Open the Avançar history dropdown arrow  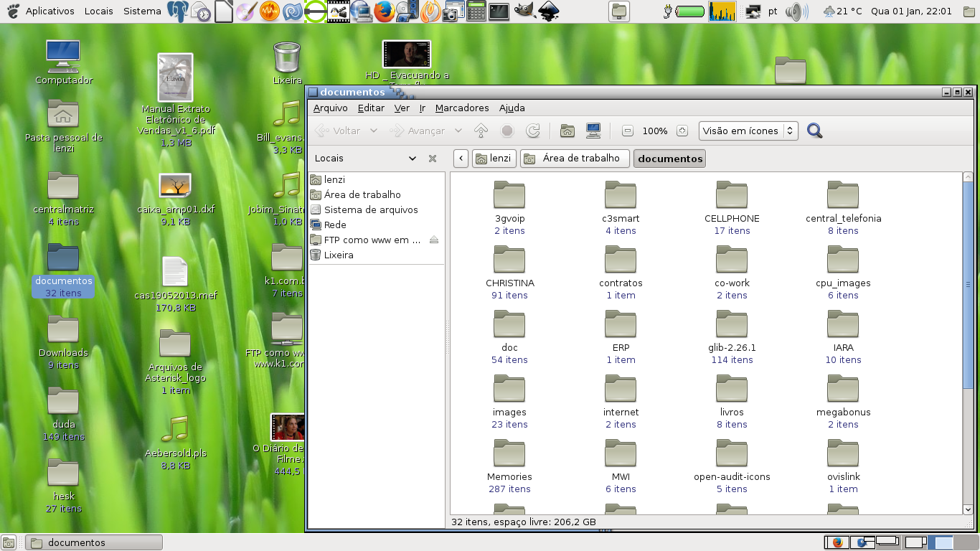click(x=458, y=131)
